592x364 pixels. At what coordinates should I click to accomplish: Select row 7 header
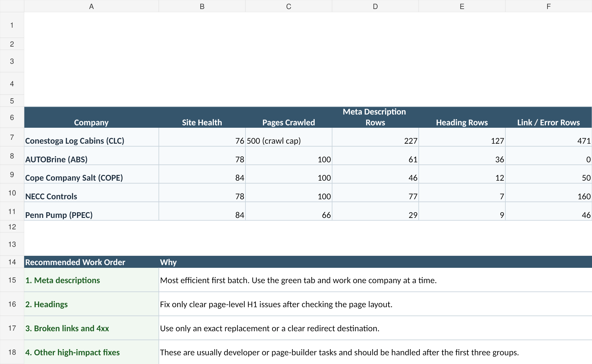(12, 137)
